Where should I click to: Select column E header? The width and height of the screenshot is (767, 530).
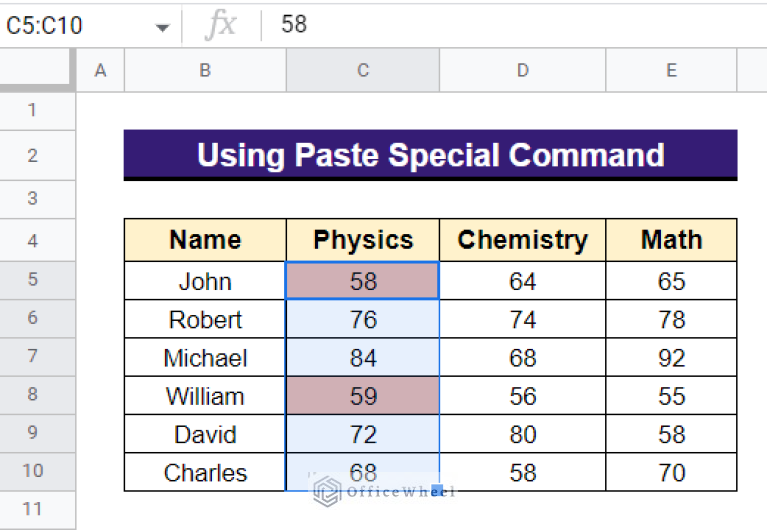coord(671,70)
